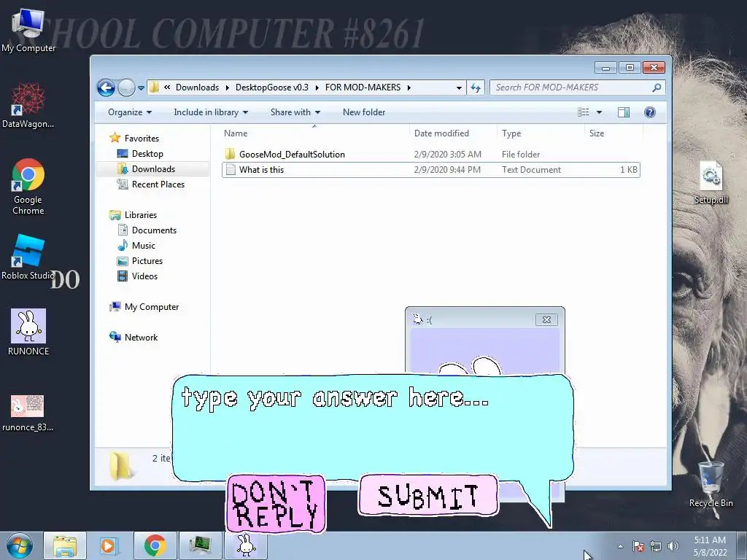Click the Change your view icon
The height and width of the screenshot is (560, 747).
pos(583,112)
